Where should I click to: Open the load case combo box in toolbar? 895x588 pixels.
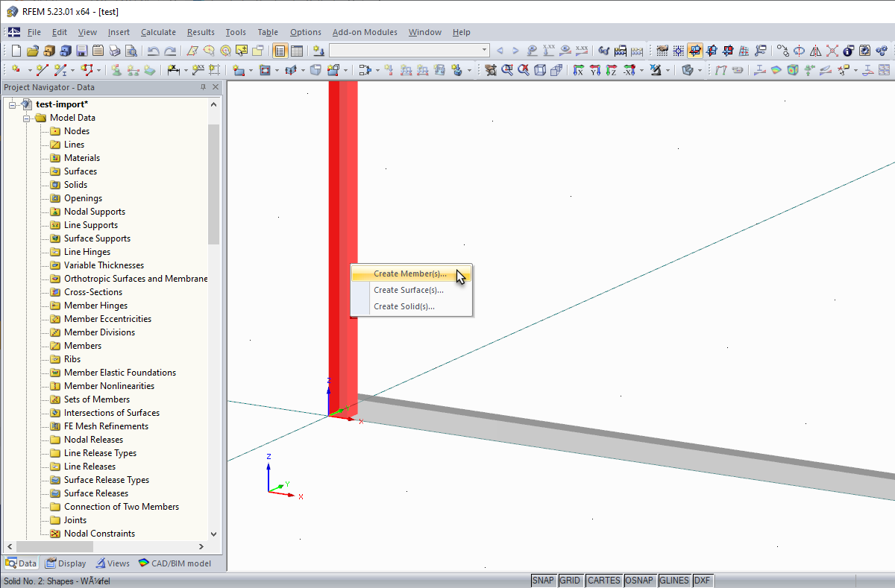[x=409, y=51]
